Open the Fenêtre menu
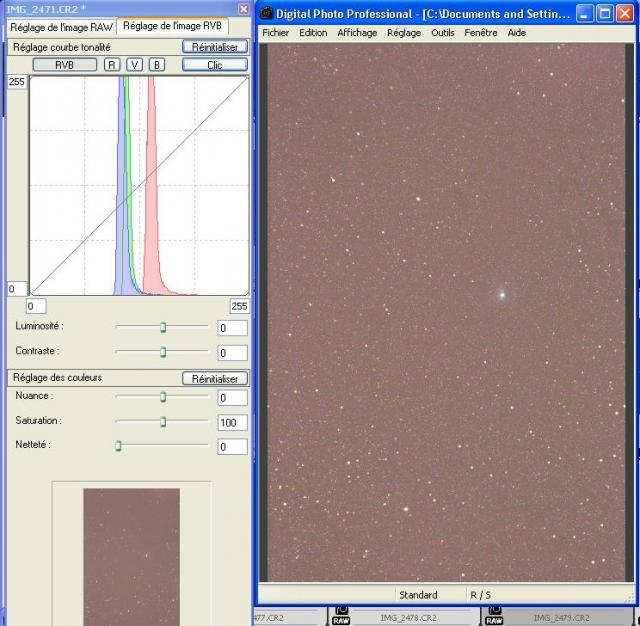640x626 pixels. (481, 33)
